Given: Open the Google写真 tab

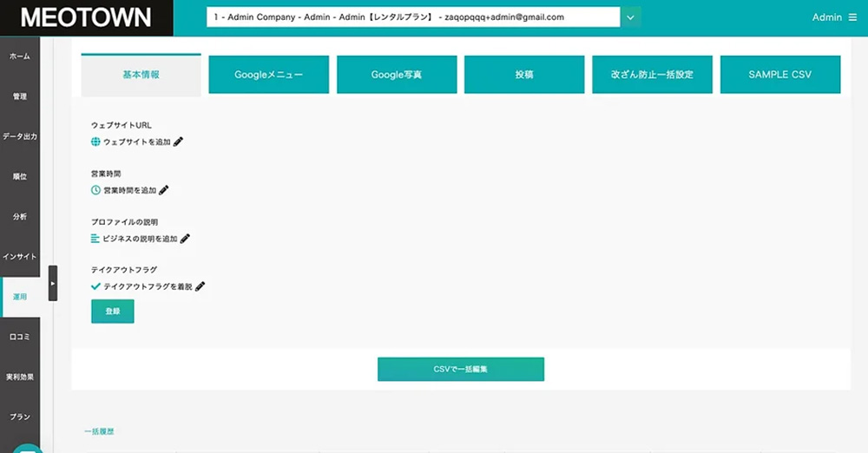Looking at the screenshot, I should [x=397, y=75].
